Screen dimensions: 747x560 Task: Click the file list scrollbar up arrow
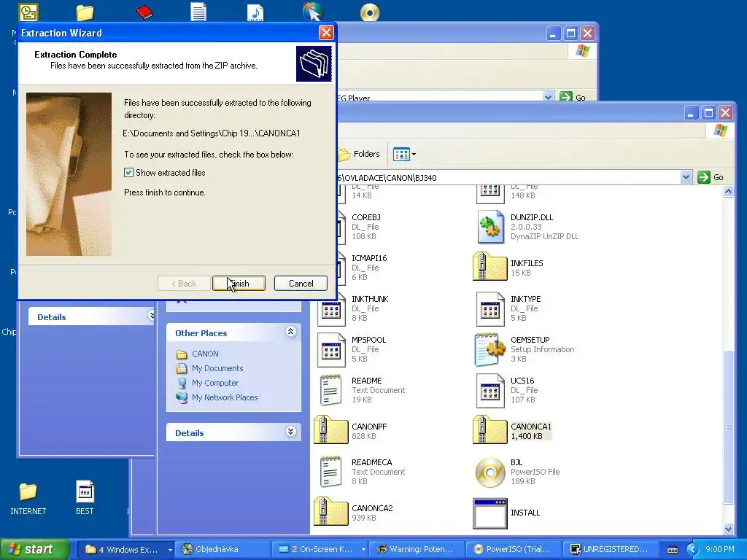tap(728, 192)
